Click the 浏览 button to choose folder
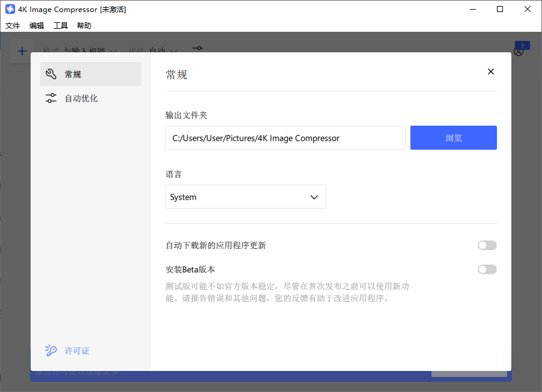Image resolution: width=542 pixels, height=392 pixels. 453,138
